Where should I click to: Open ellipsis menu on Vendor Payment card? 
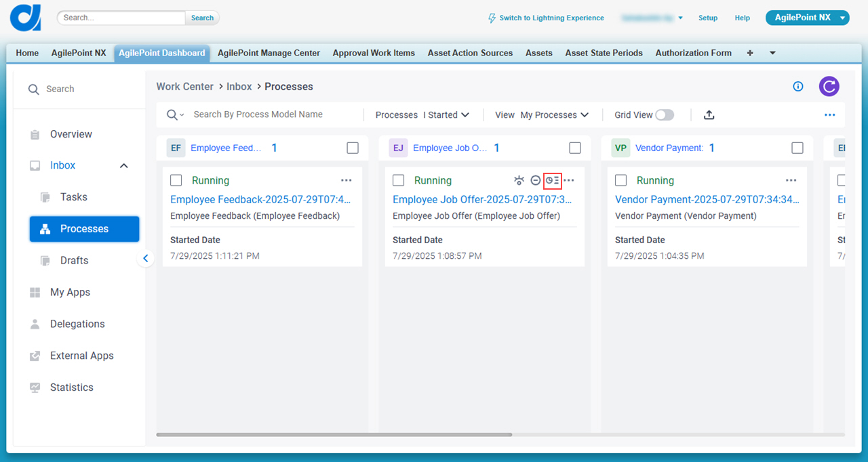click(791, 180)
